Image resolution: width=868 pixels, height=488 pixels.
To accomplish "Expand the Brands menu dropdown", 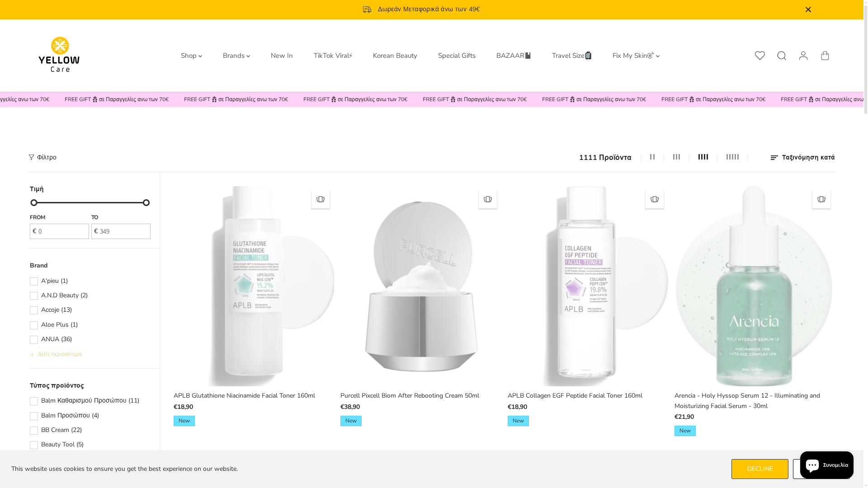I will tap(236, 56).
